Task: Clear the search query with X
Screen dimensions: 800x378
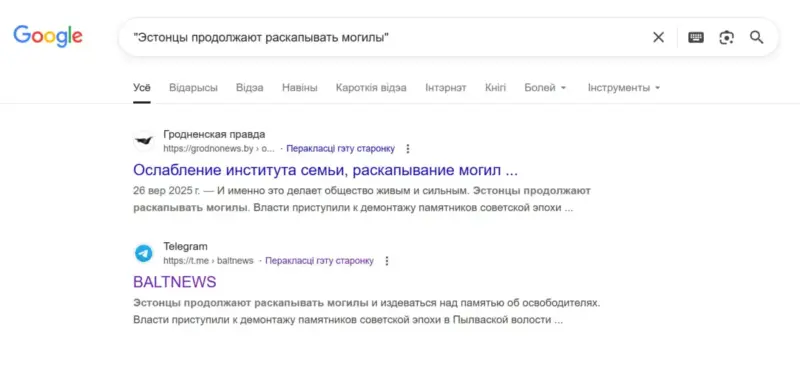Action: [659, 37]
